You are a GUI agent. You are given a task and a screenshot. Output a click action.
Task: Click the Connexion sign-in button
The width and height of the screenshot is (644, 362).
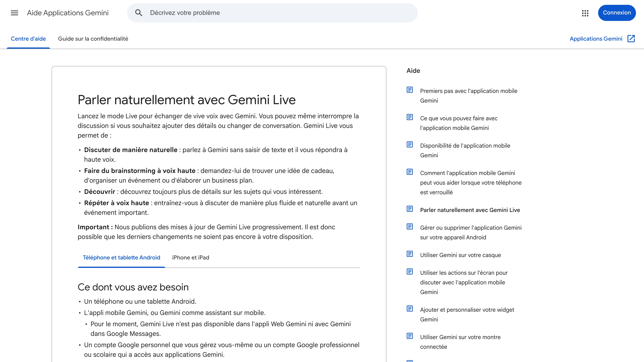[x=617, y=13]
